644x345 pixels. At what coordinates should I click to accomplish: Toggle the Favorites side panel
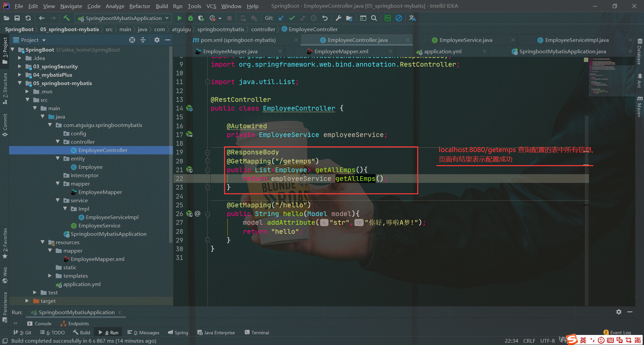(5, 243)
